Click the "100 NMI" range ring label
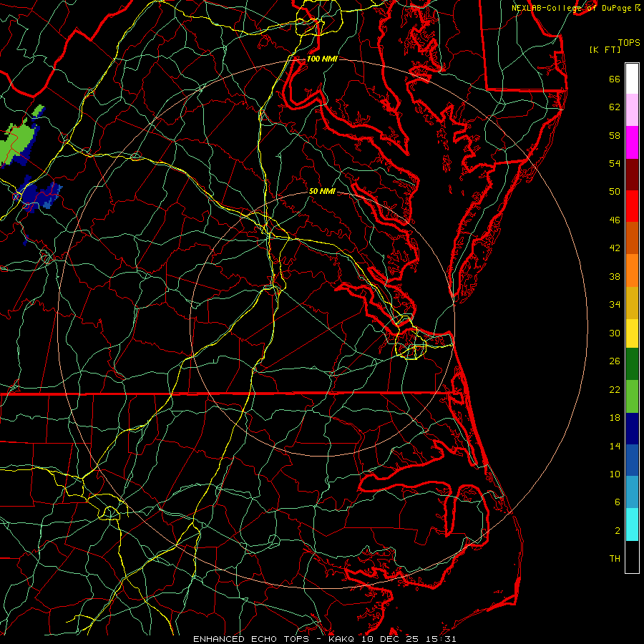This screenshot has height=644, width=644. coord(322,59)
